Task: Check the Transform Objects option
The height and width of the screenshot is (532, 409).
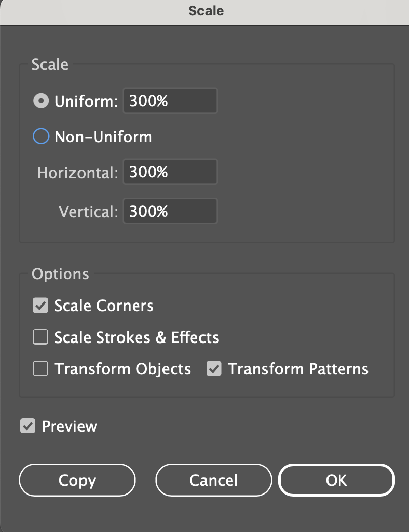Action: pos(40,369)
